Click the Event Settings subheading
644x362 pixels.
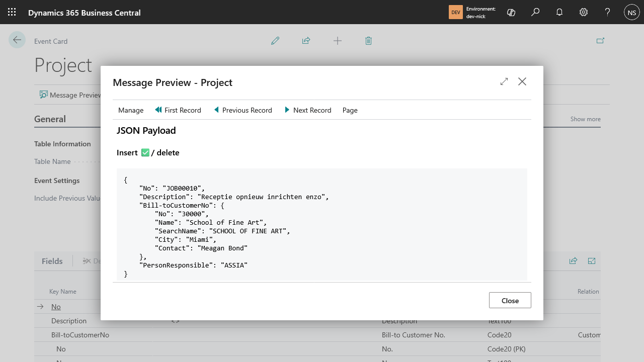[57, 180]
